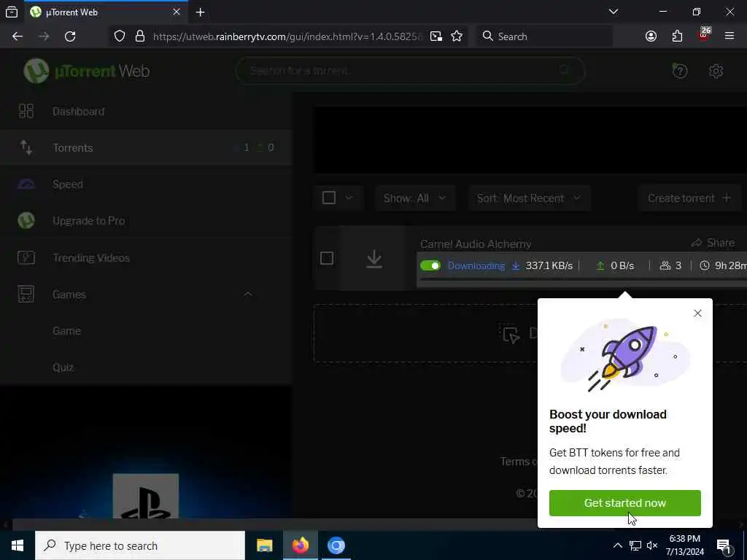
Task: Go back in browser history
Action: click(18, 36)
